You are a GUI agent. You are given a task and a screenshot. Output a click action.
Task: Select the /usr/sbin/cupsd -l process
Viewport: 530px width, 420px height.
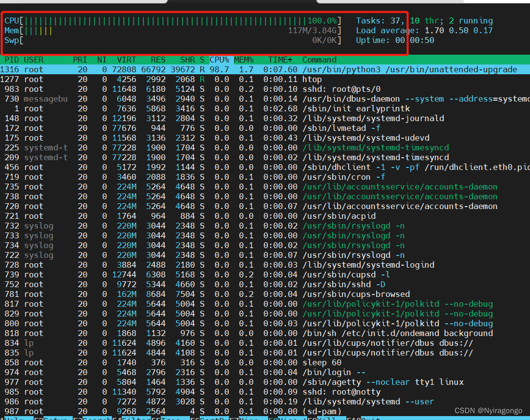point(265,275)
